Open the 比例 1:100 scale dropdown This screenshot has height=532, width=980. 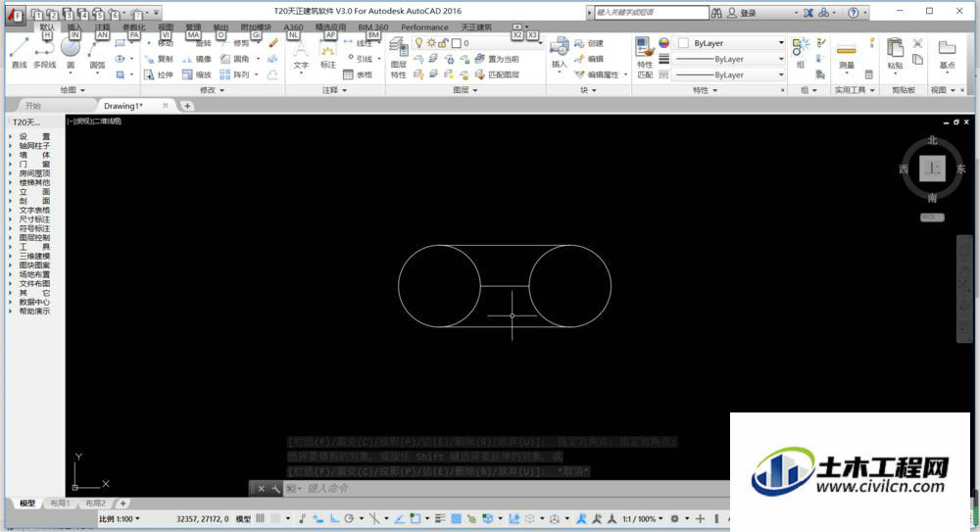(120, 519)
